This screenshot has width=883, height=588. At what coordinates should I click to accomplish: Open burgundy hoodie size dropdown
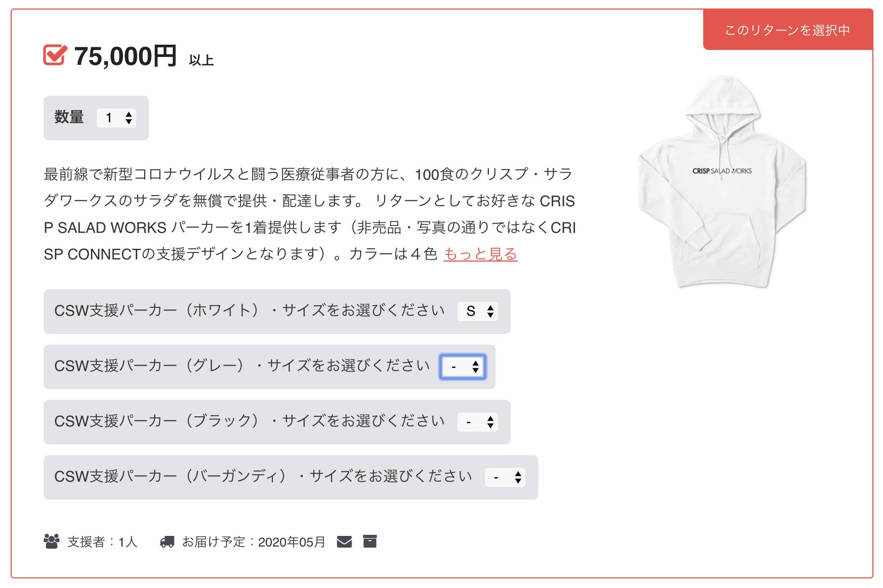tap(505, 477)
